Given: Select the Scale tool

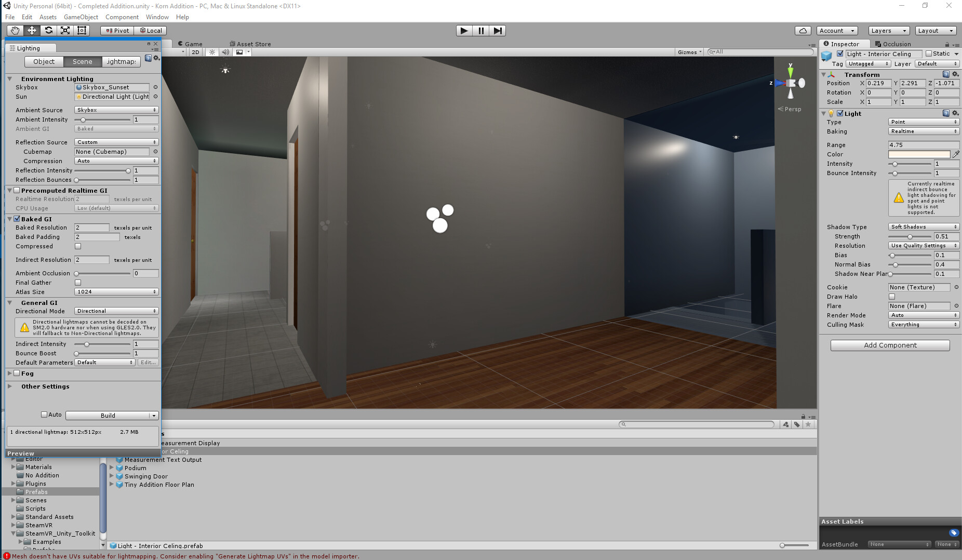Looking at the screenshot, I should (65, 30).
